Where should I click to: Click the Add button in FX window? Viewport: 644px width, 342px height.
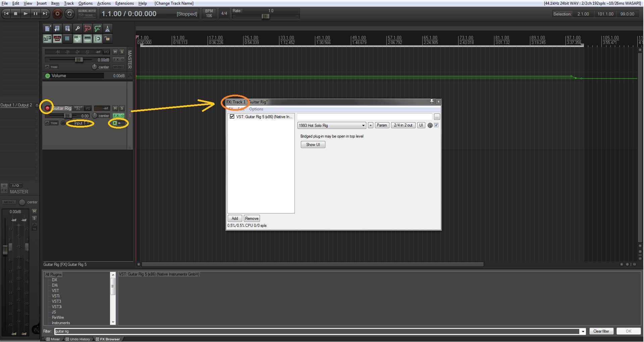[x=235, y=218]
